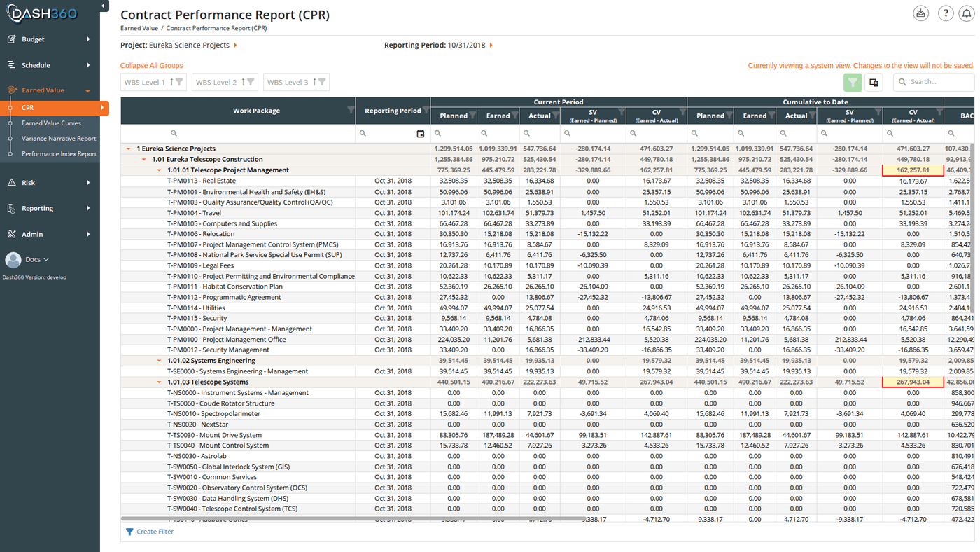Open Cumulative Planned column filter icon

click(729, 116)
